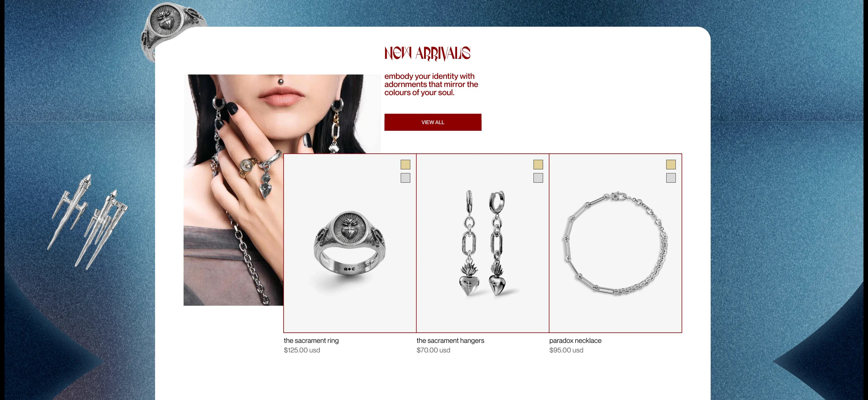Click the silver spike earrings graphic

pyautogui.click(x=88, y=221)
